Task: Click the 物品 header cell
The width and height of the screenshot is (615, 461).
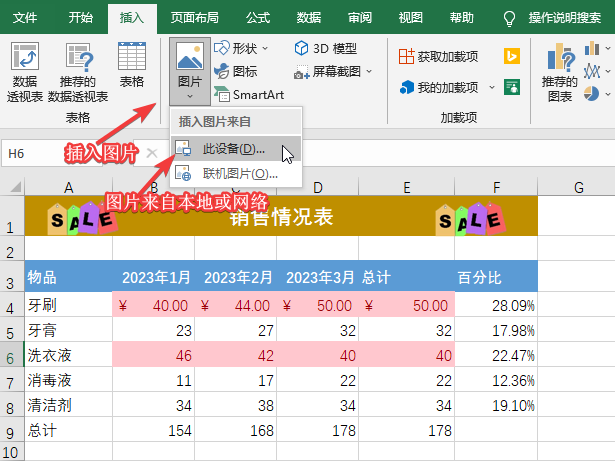Action: click(69, 277)
